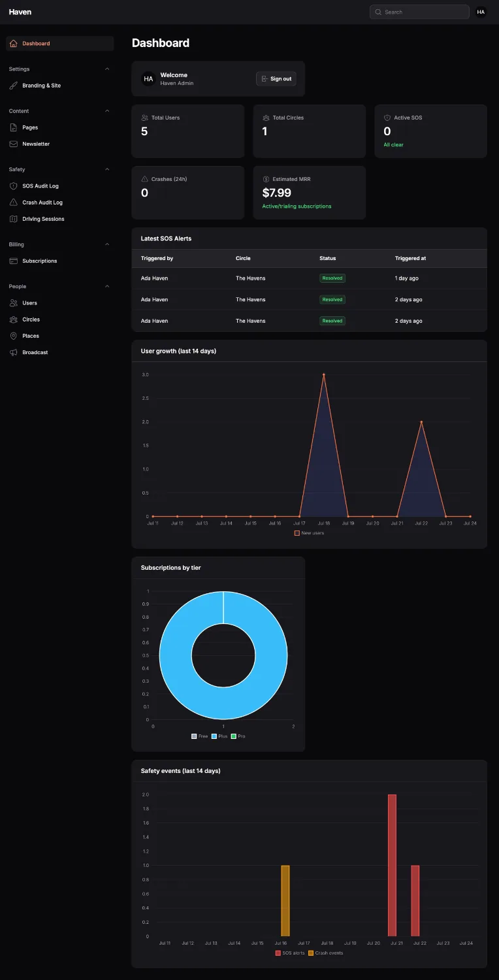
Task: Toggle Plus tier legend entry
Action: point(219,736)
